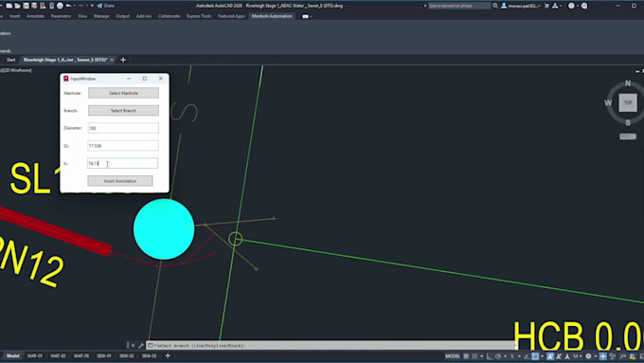Open the Autodesk App Store cart icon
This screenshot has width=644, height=363.
546,6
